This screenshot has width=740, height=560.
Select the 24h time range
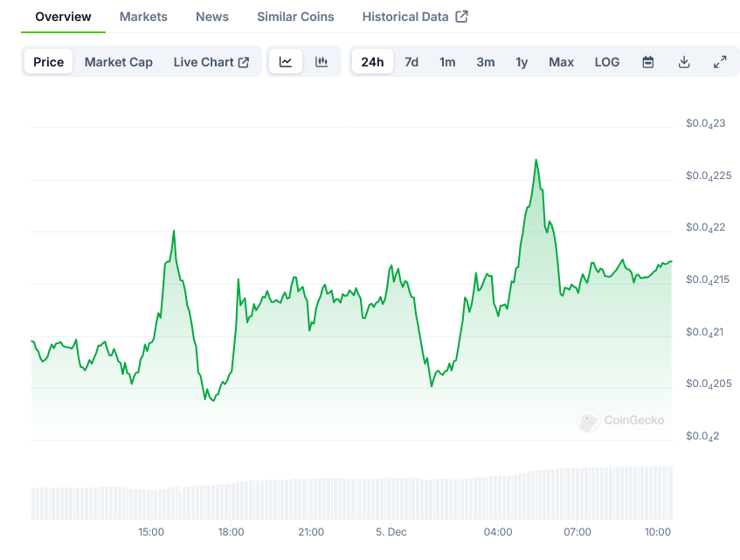[372, 62]
